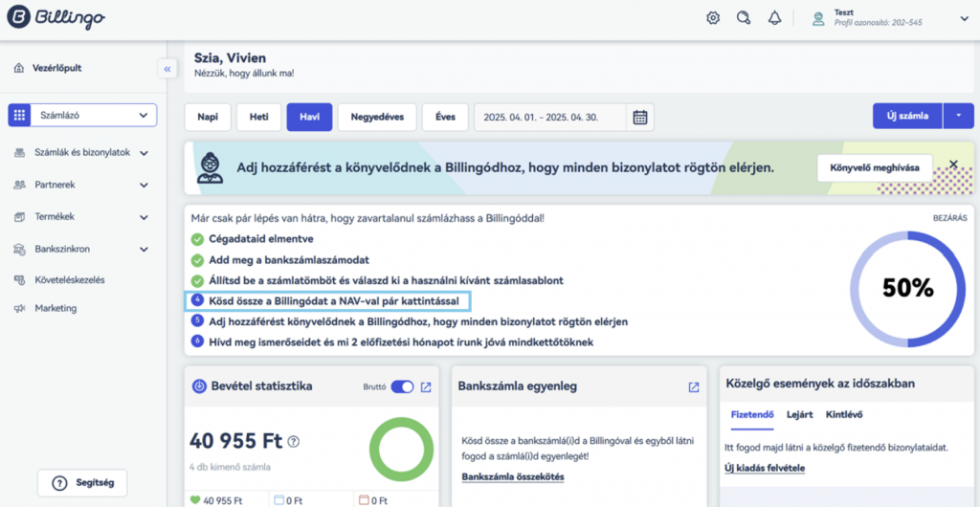Select the Napi period tab
Image resolution: width=980 pixels, height=507 pixels.
pos(208,117)
